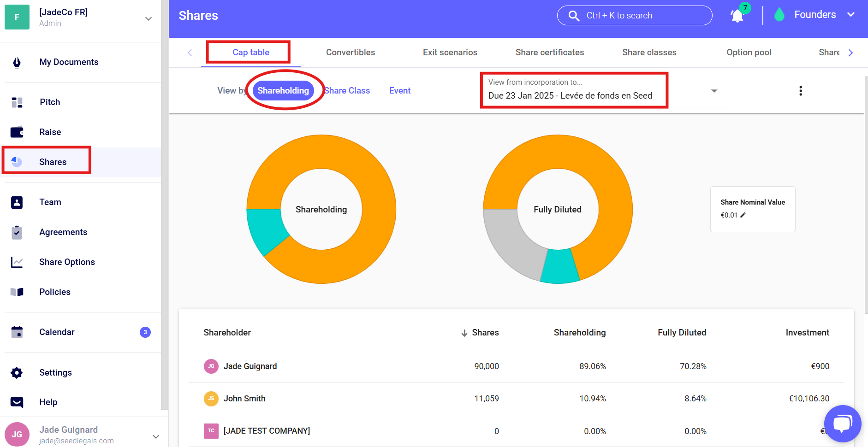The width and height of the screenshot is (868, 447).
Task: Switch view to Event
Action: coord(399,91)
